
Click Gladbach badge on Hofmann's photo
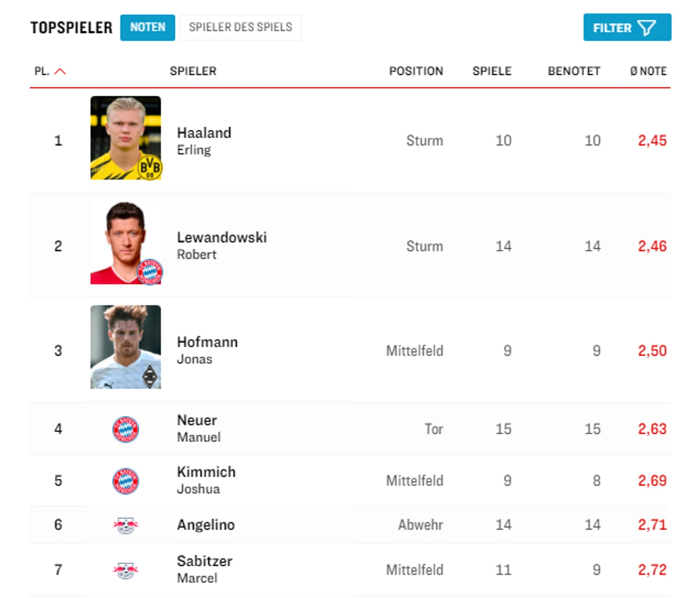click(x=150, y=376)
